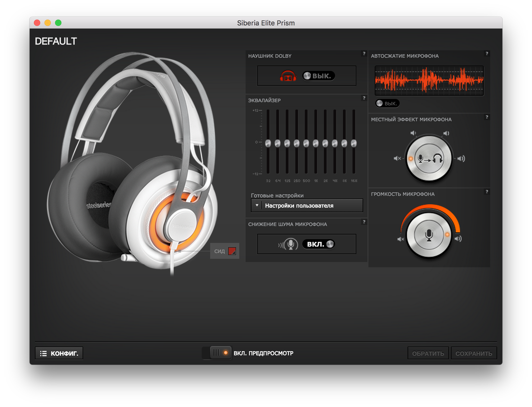Screen dimensions: 532x407
Task: Click the Dolby headphone red icon
Action: click(x=288, y=76)
